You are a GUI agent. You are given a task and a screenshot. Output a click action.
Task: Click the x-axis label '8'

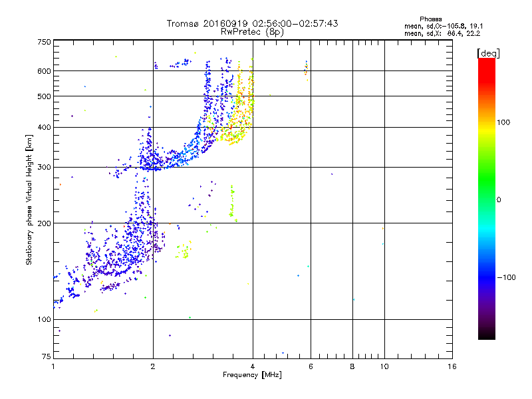(x=352, y=366)
